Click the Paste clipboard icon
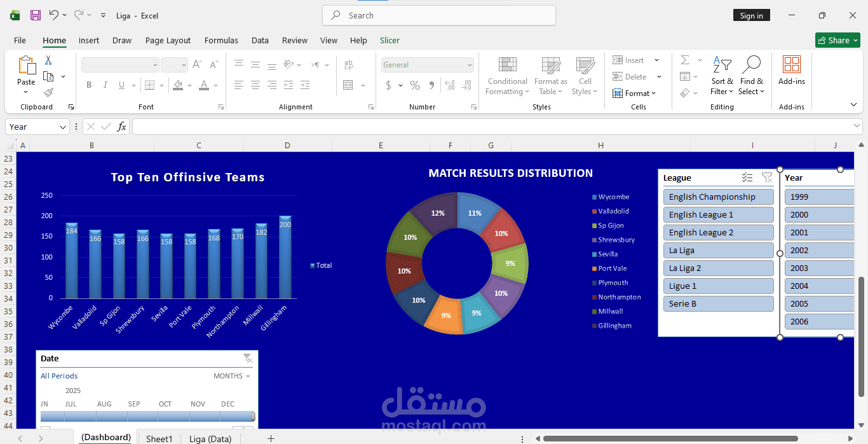 click(26, 66)
